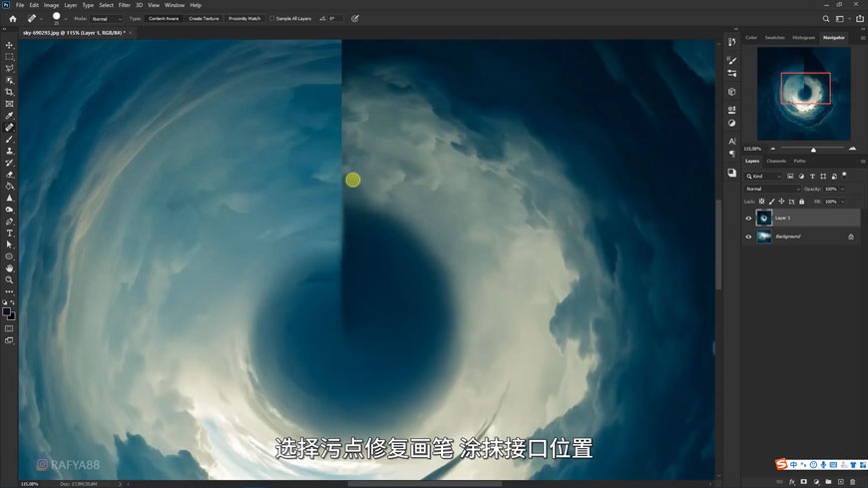Viewport: 868px width, 488px height.
Task: Open the Filter menu
Action: tap(124, 5)
